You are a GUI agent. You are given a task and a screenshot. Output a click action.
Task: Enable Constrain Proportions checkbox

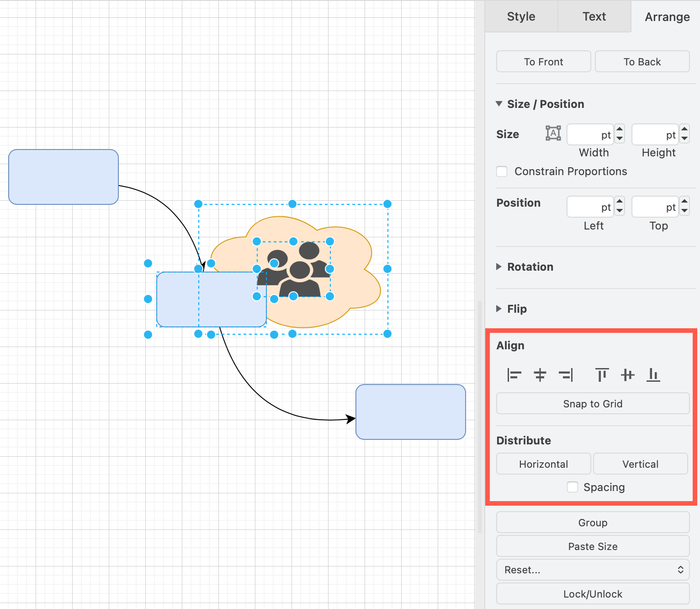point(502,171)
